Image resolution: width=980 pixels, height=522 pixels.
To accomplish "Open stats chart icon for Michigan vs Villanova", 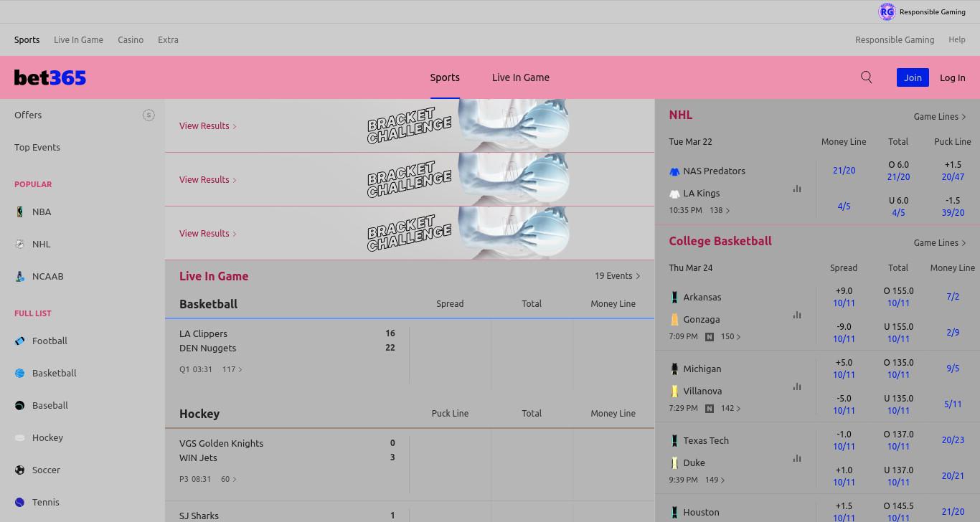I will click(797, 386).
